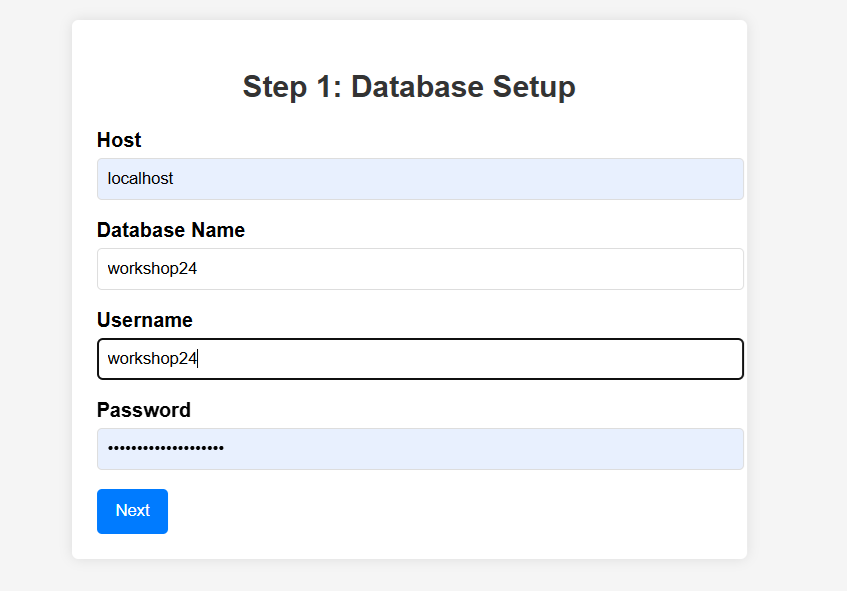Click the Username label text
Screen dimensions: 847x591
pos(145,320)
